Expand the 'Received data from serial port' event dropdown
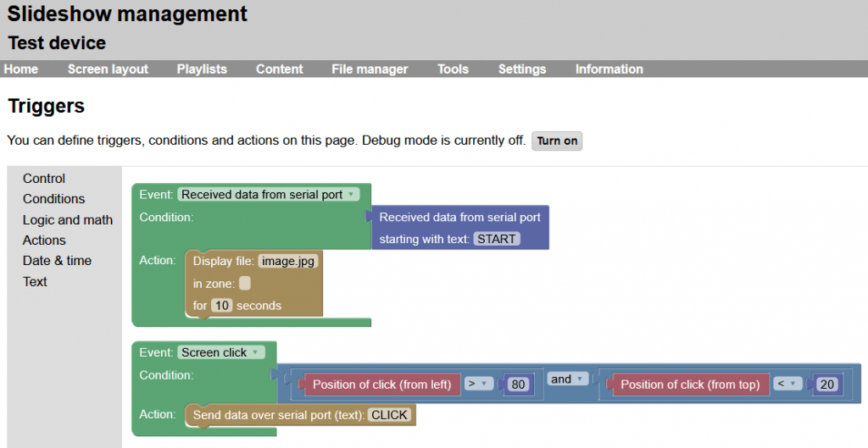 [269, 195]
